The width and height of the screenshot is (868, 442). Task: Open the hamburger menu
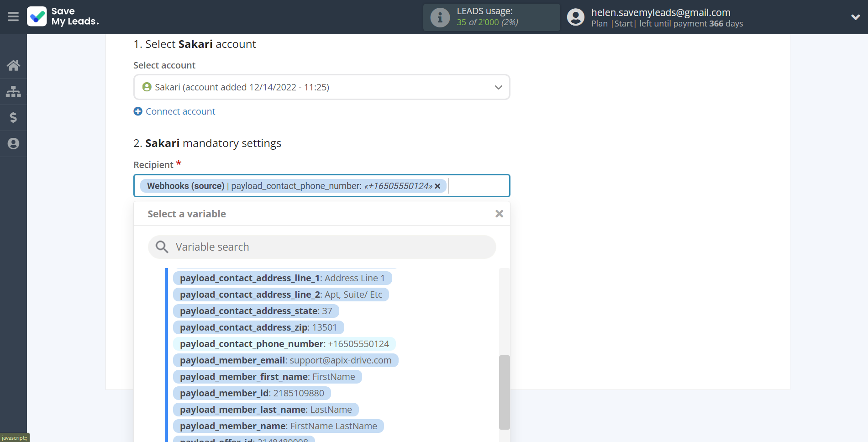point(13,17)
